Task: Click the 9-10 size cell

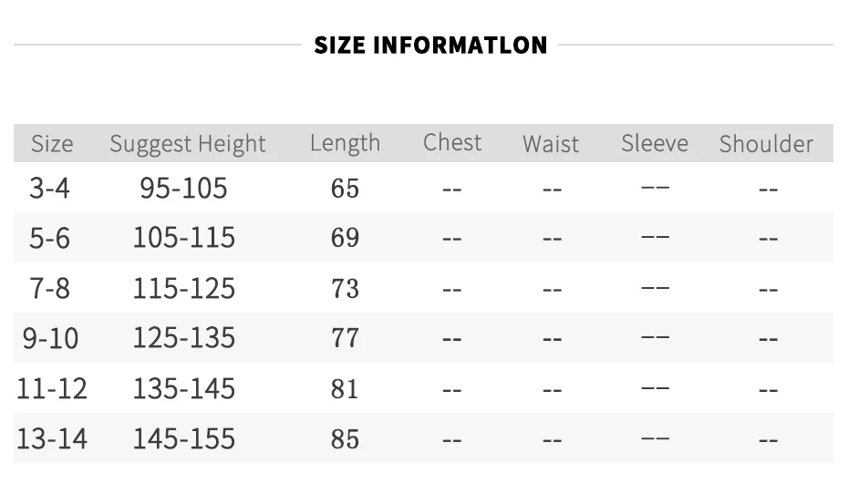Action: click(x=50, y=338)
